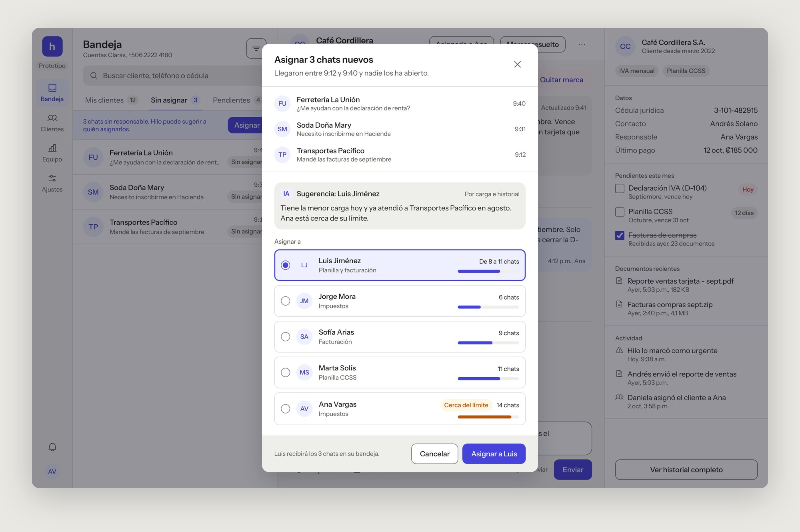The image size is (800, 532).
Task: Click the urgent warning icon in Actividad
Action: click(619, 350)
